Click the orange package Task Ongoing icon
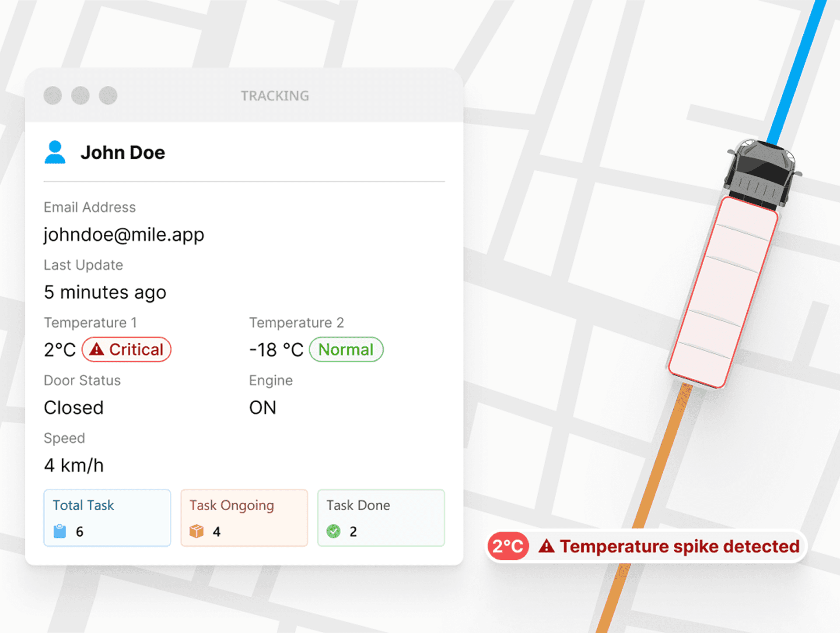 click(x=196, y=531)
